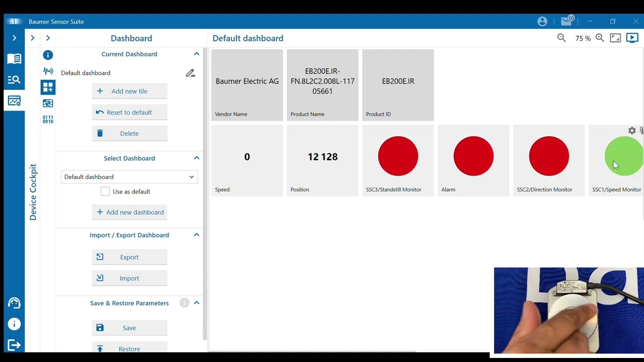
Task: Click the SSC3/Standstill Monitor red indicator
Action: click(x=398, y=156)
